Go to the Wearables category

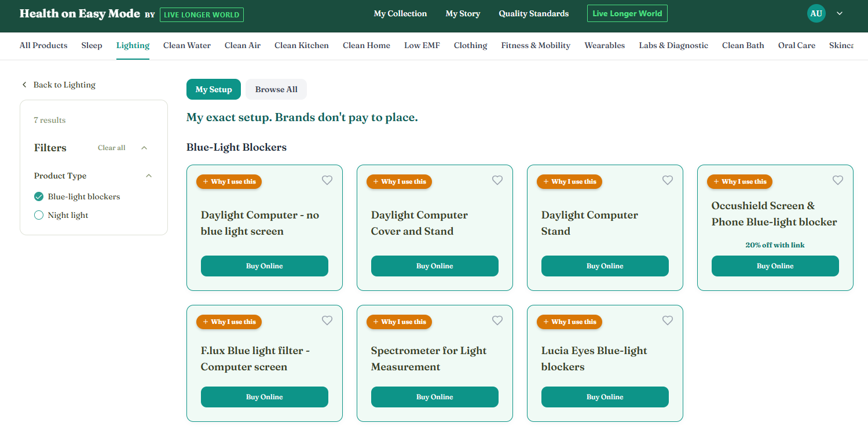click(605, 45)
